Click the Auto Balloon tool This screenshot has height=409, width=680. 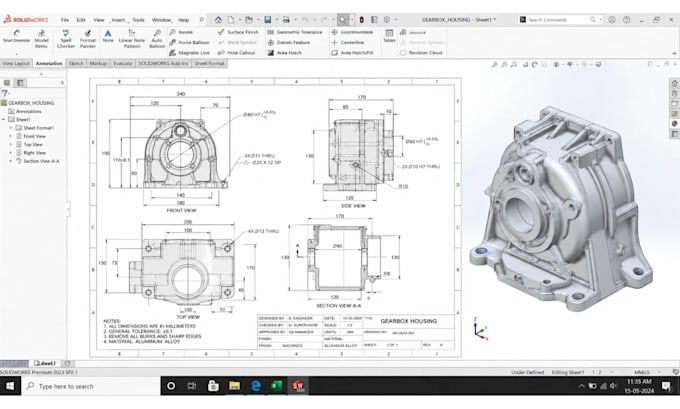click(x=157, y=39)
